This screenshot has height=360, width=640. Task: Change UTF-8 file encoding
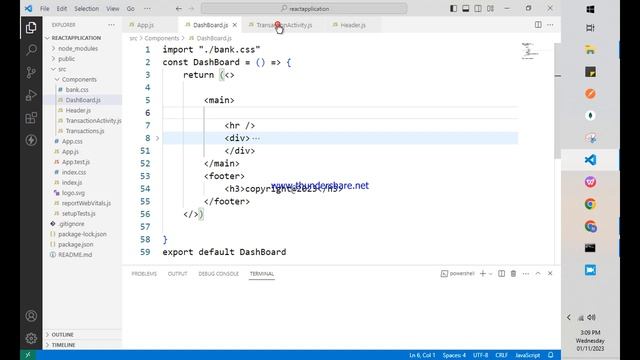click(480, 355)
